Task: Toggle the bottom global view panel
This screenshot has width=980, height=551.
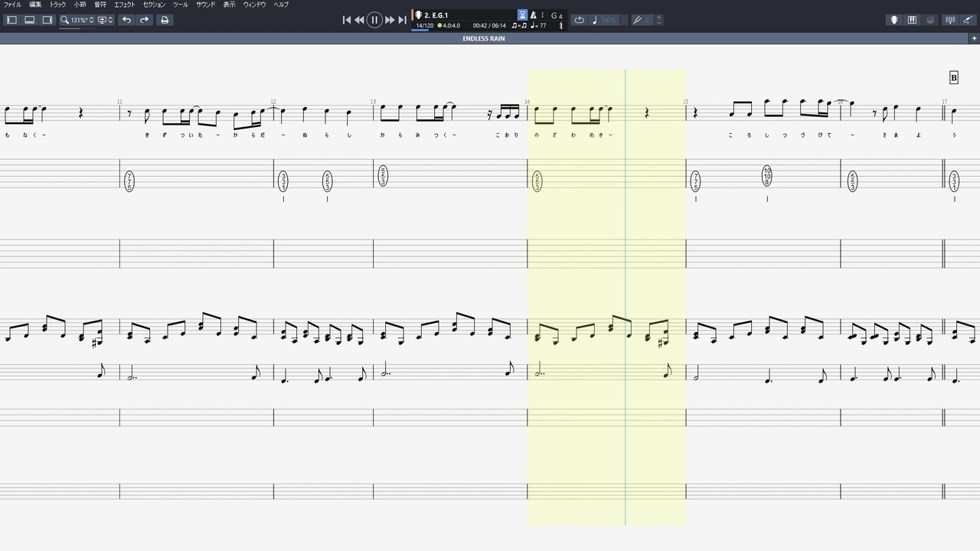Action: [29, 20]
